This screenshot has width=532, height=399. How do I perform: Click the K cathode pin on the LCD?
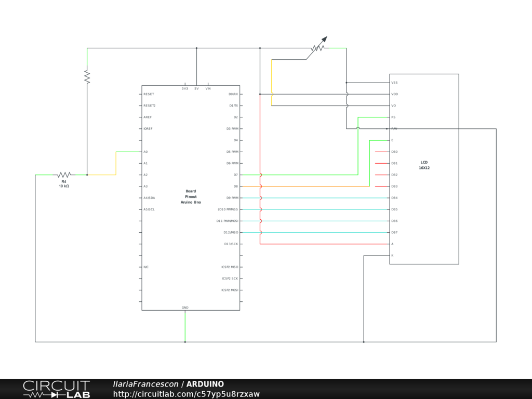coord(392,256)
